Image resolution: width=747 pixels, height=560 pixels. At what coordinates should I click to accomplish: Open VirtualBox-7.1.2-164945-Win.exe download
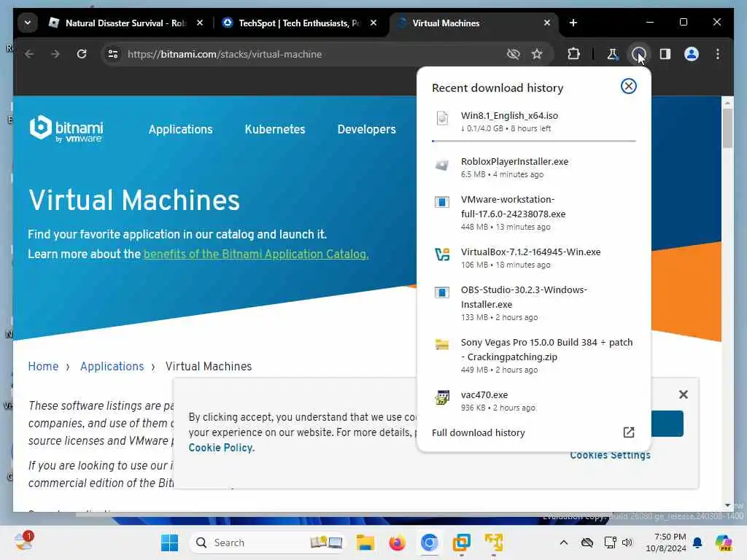(x=533, y=257)
